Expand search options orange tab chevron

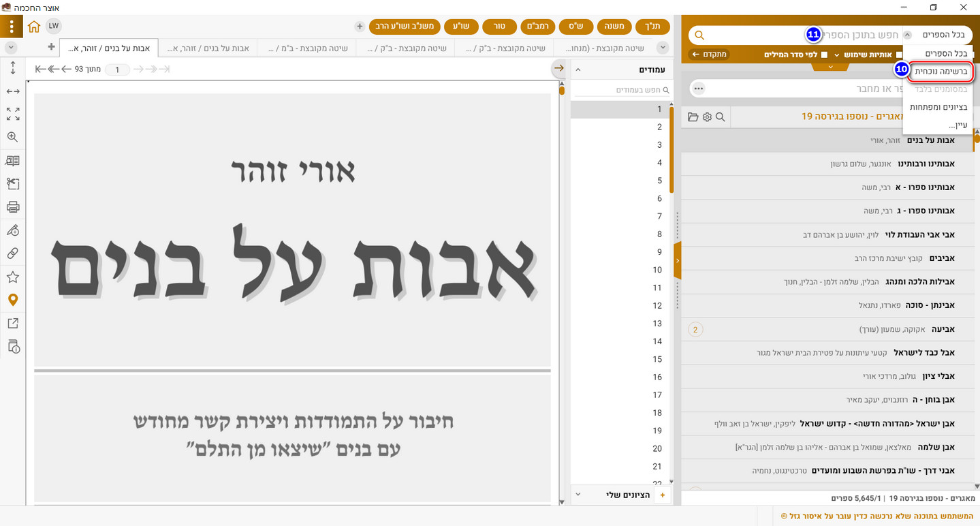point(829,67)
